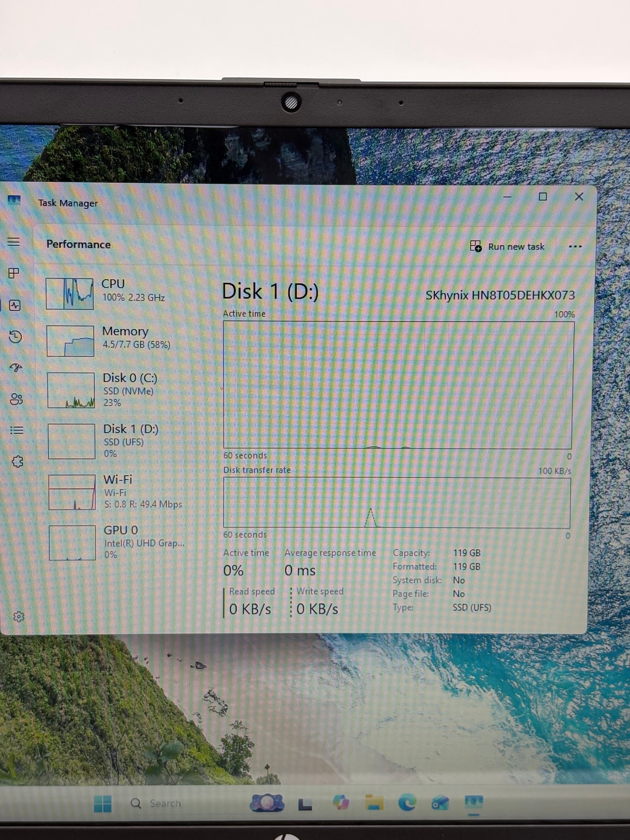Screen dimensions: 630x840
Task: Click the Capacity value 119 GB
Action: tap(467, 553)
